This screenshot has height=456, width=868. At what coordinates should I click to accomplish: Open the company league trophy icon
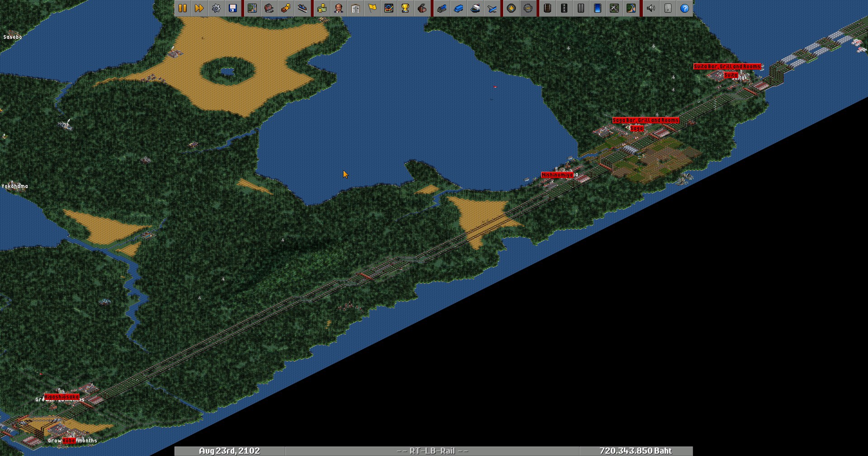coord(406,8)
